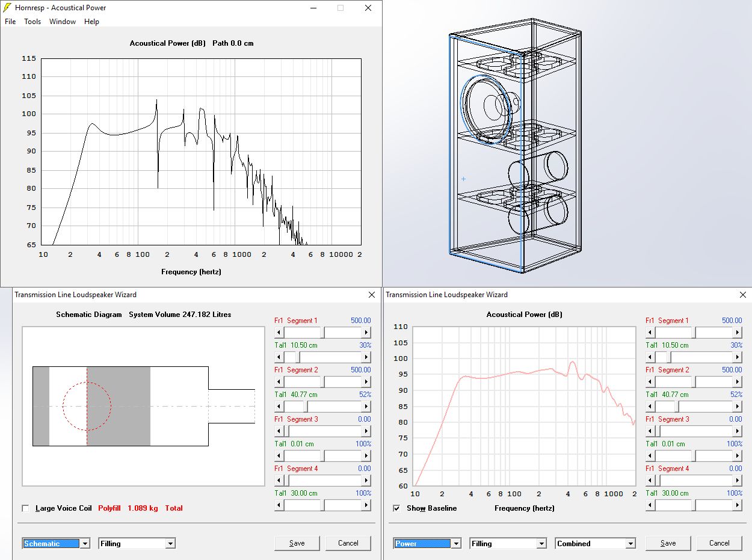Image resolution: width=752 pixels, height=560 pixels.
Task: Click the red driver circle in schematic diagram
Action: (x=87, y=406)
